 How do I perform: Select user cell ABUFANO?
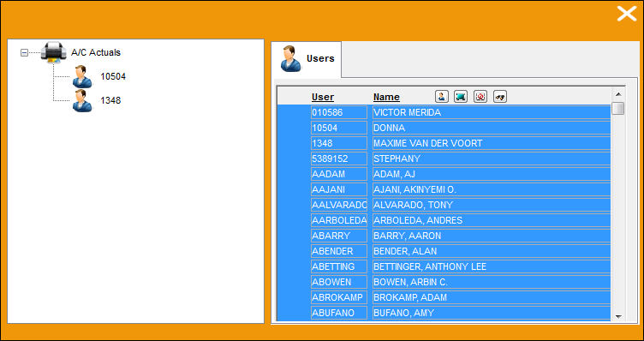(x=339, y=313)
